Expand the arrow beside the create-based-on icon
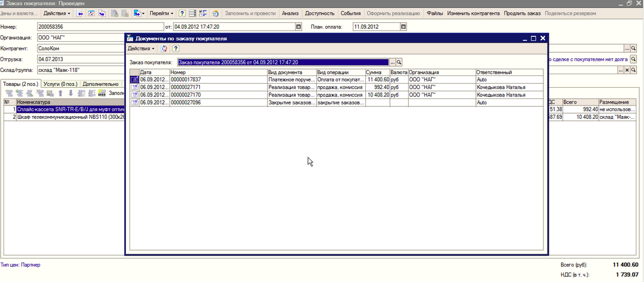 tap(143, 14)
